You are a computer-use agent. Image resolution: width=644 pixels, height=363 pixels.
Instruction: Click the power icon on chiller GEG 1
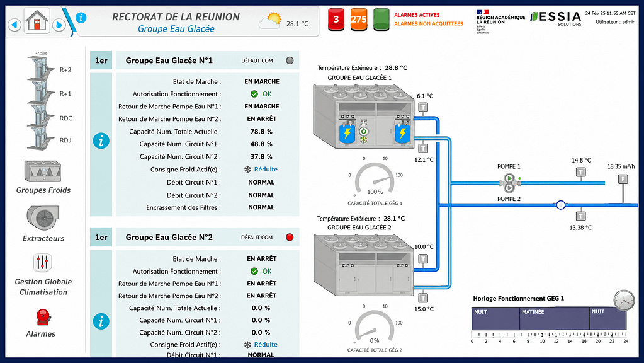[363, 132]
